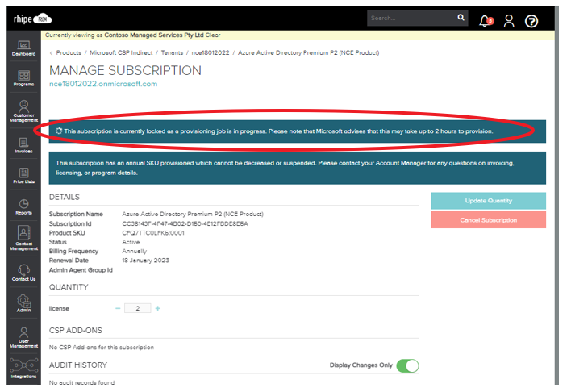Decrease license quantity with minus
Image resolution: width=571 pixels, height=392 pixels.
pos(118,308)
